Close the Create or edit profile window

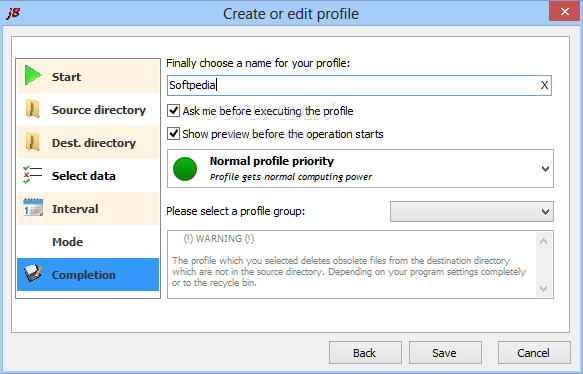[x=564, y=11]
